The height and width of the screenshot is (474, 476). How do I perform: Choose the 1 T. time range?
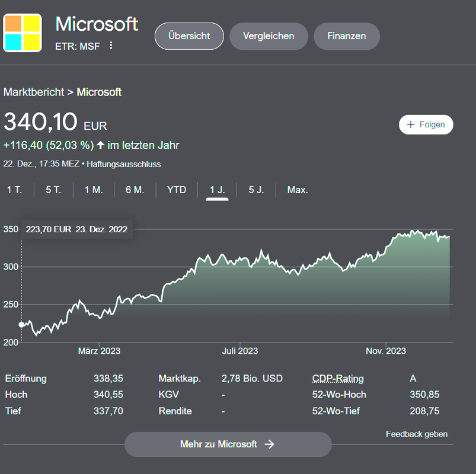[x=14, y=190]
